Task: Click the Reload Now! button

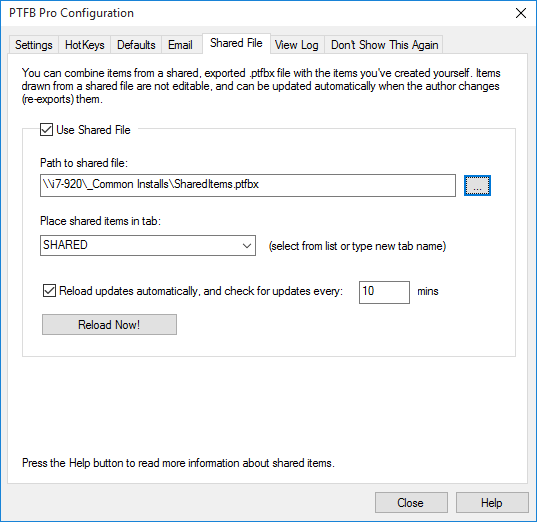Action: point(109,324)
